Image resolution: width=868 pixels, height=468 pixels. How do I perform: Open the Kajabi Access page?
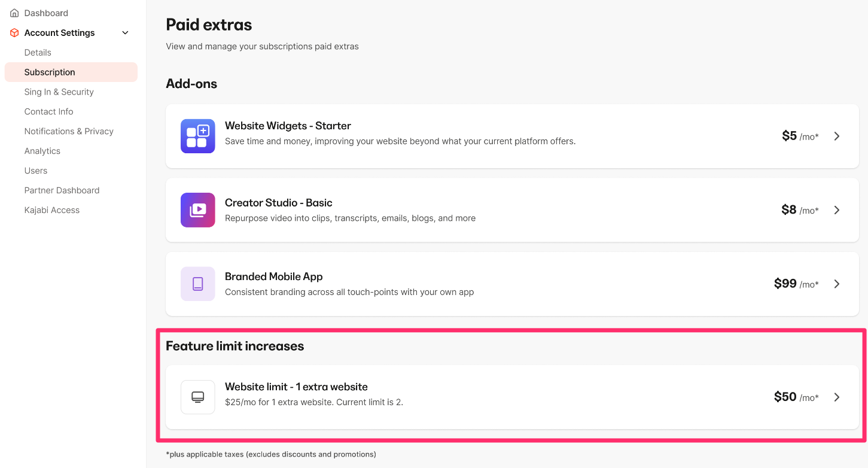pos(51,209)
